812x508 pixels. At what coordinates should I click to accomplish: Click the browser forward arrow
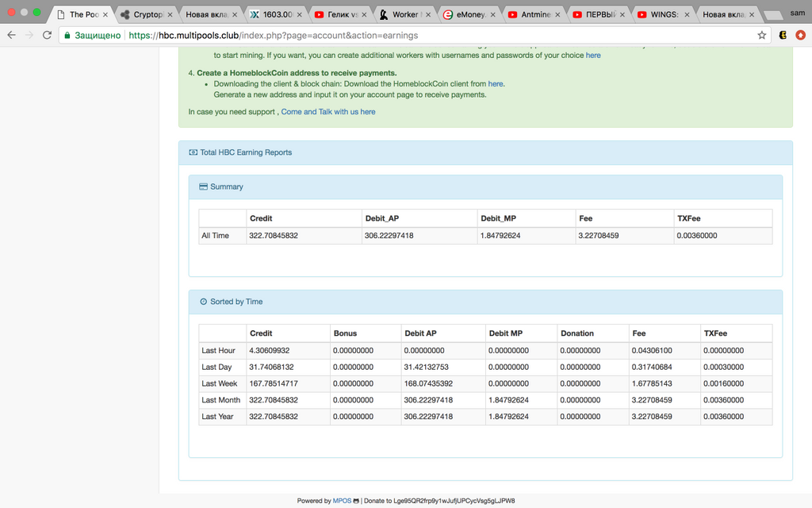click(x=29, y=35)
